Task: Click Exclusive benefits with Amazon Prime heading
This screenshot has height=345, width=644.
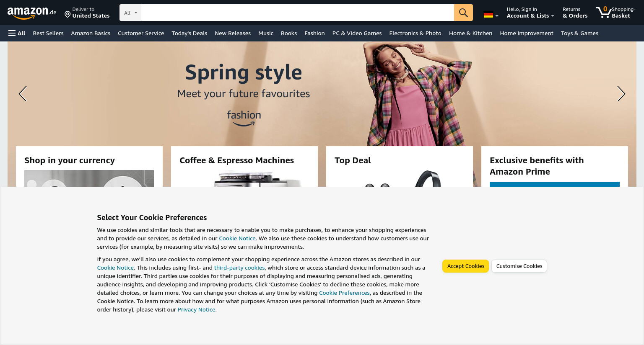Action: click(537, 166)
